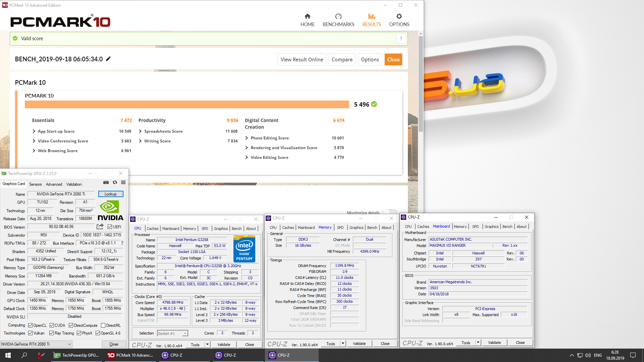Open the GPU-Z hamburger menu

pyautogui.click(x=123, y=182)
